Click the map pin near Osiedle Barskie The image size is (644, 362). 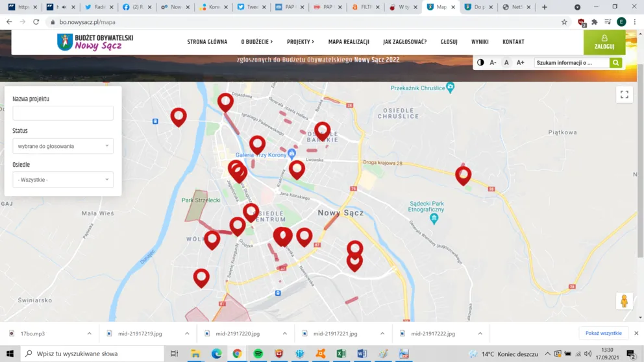pyautogui.click(x=323, y=132)
